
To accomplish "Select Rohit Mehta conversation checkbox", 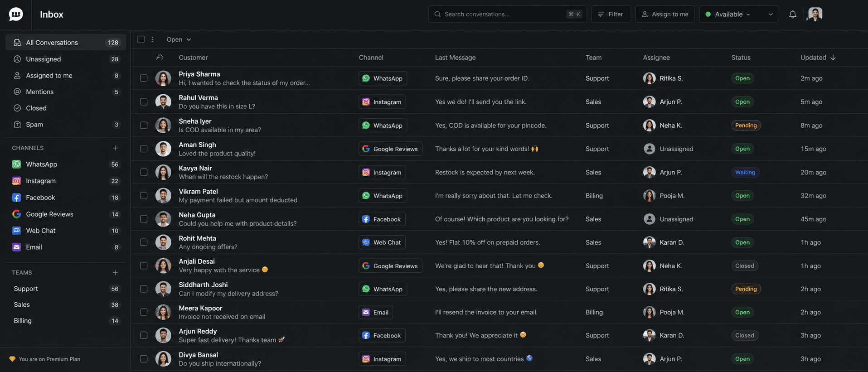I will coord(144,242).
